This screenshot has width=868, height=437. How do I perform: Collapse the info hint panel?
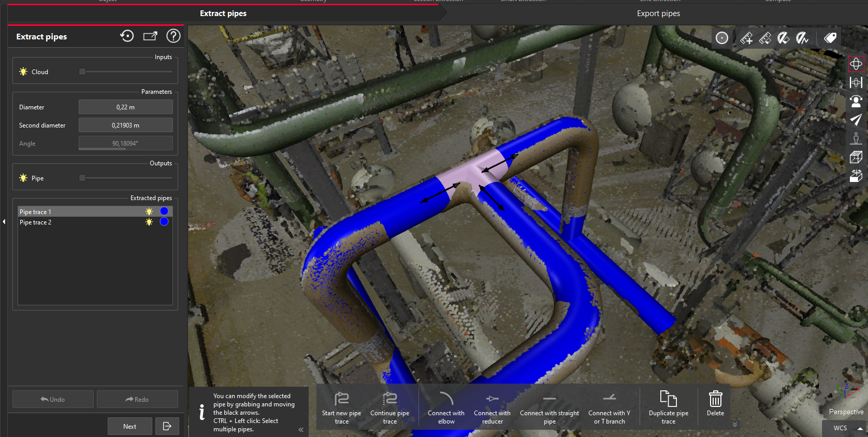pos(301,429)
